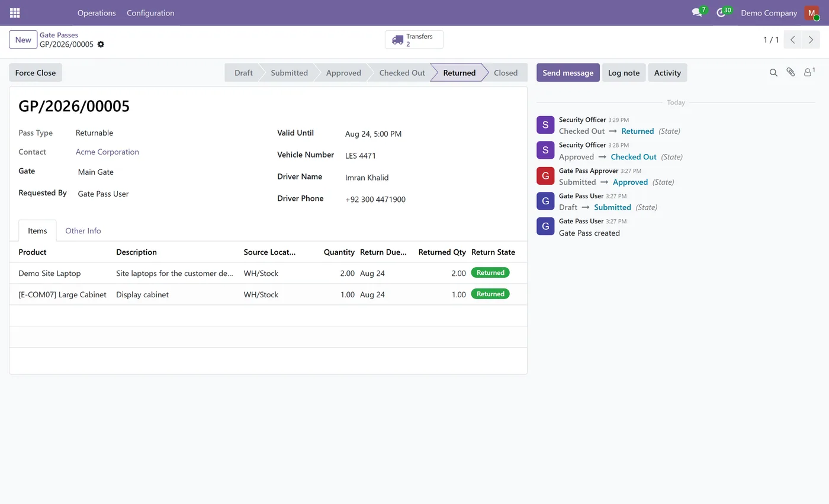
Task: Switch to the Items tab
Action: [x=37, y=230]
